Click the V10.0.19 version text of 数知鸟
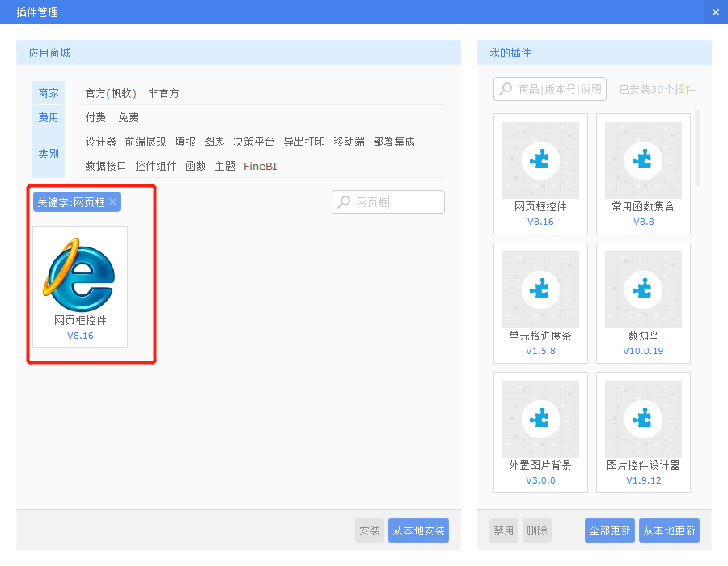 point(643,351)
